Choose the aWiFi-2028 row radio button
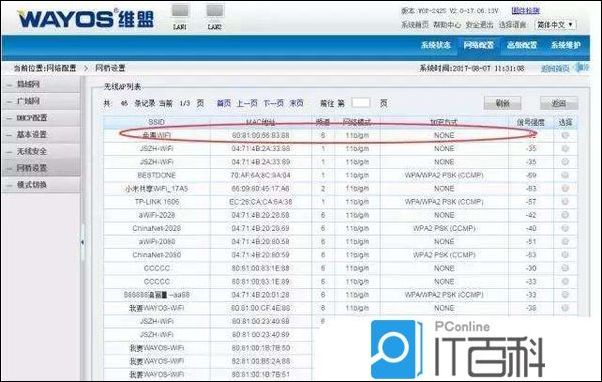This screenshot has height=382, width=602. pos(565,215)
